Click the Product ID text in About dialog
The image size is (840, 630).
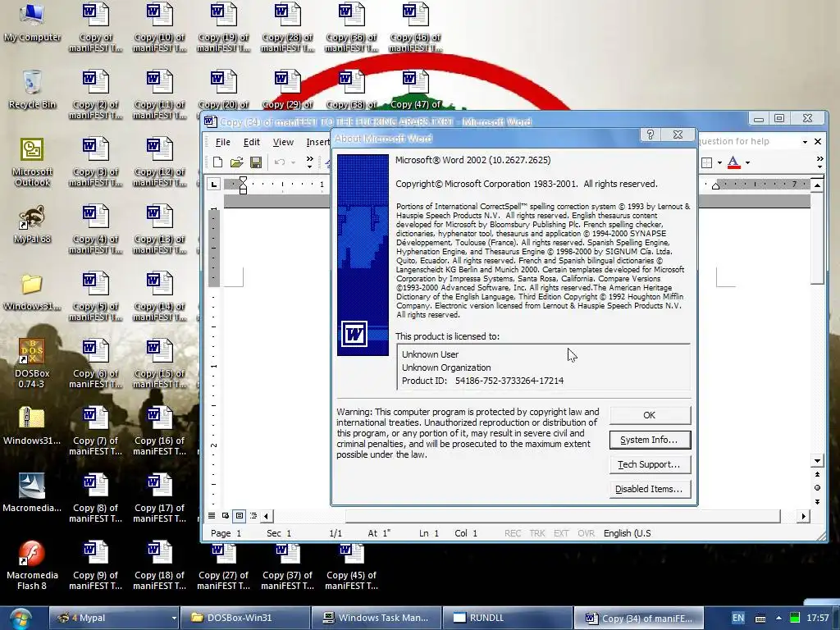482,381
